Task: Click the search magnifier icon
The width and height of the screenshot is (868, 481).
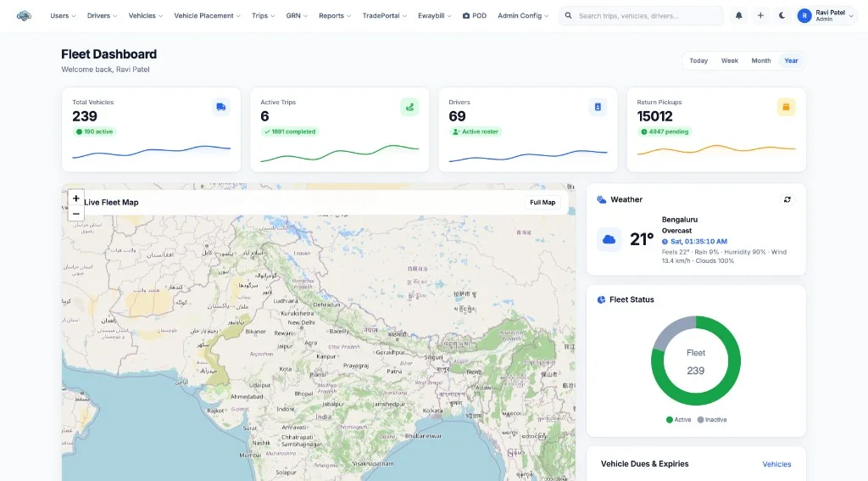Action: tap(568, 15)
